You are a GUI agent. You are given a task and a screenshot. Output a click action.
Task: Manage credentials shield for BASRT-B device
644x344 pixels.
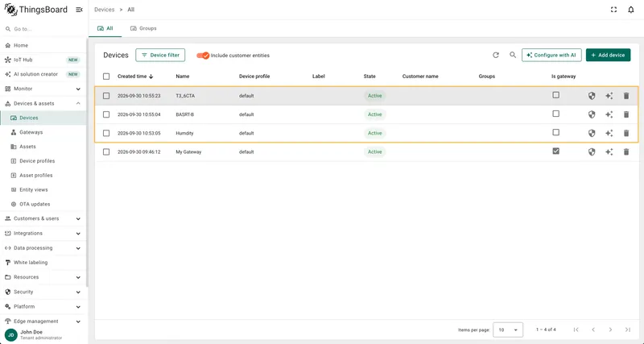pyautogui.click(x=592, y=114)
